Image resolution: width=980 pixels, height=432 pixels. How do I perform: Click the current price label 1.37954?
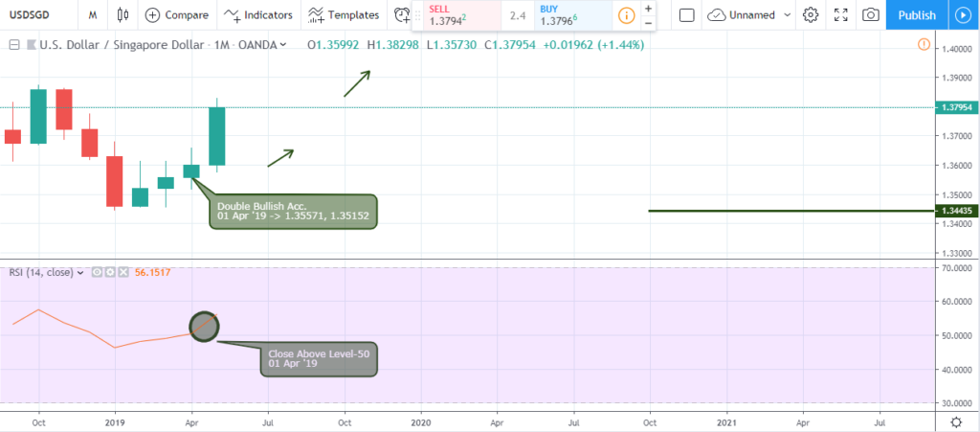956,107
